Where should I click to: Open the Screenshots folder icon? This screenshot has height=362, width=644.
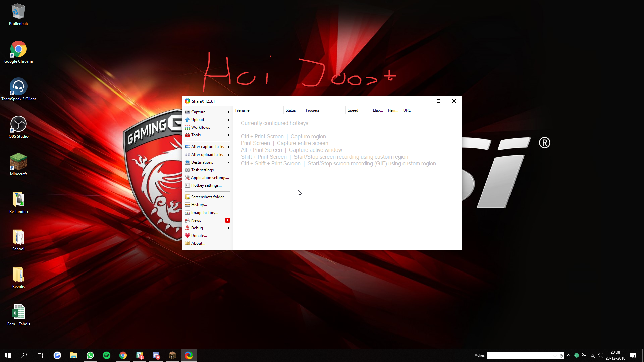click(x=187, y=197)
